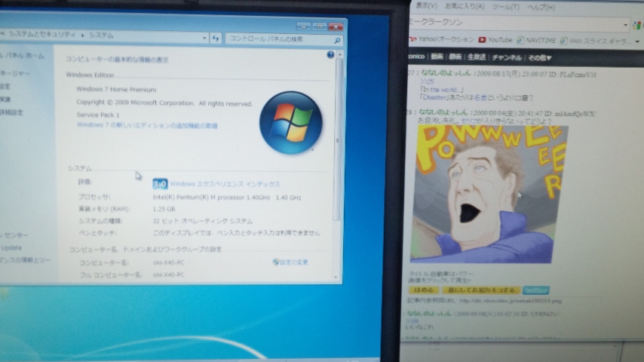Click the shield icon next to 設定の変更
Image resolution: width=644 pixels, height=362 pixels.
275,262
